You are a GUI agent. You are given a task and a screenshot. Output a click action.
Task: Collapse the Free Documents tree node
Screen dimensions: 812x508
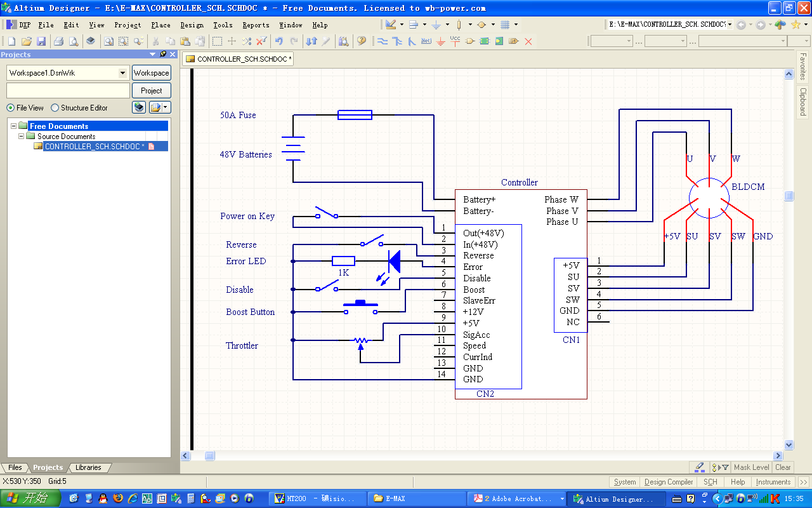coord(14,126)
